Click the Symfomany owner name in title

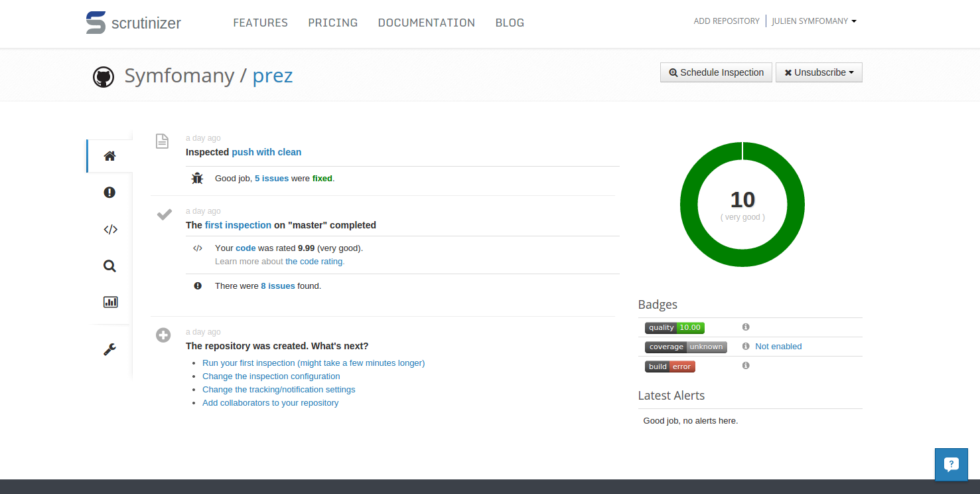179,76
